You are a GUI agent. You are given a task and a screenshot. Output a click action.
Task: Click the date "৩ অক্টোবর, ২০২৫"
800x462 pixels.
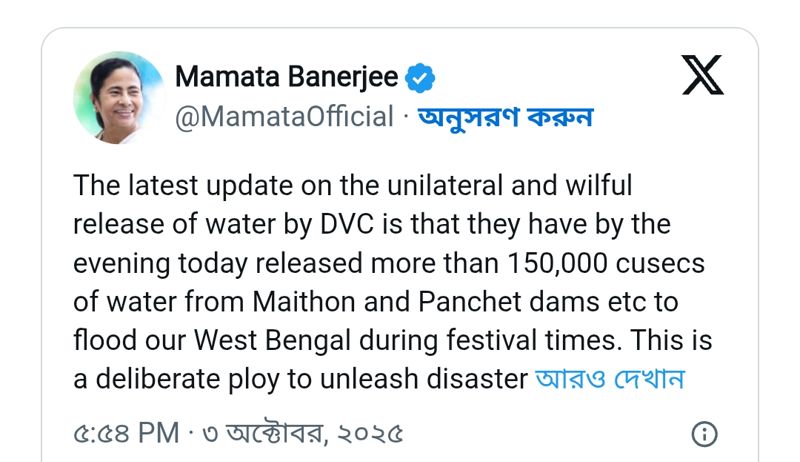299,434
